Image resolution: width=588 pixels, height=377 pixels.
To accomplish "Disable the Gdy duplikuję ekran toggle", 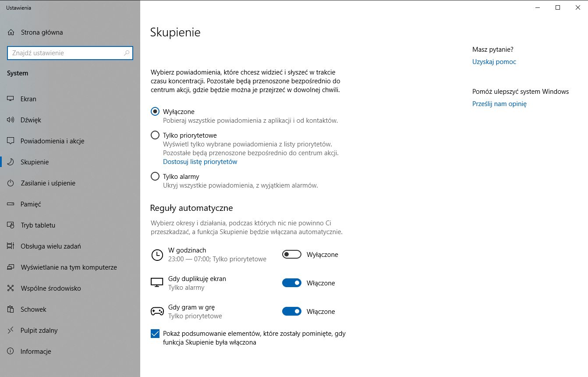I will [292, 283].
